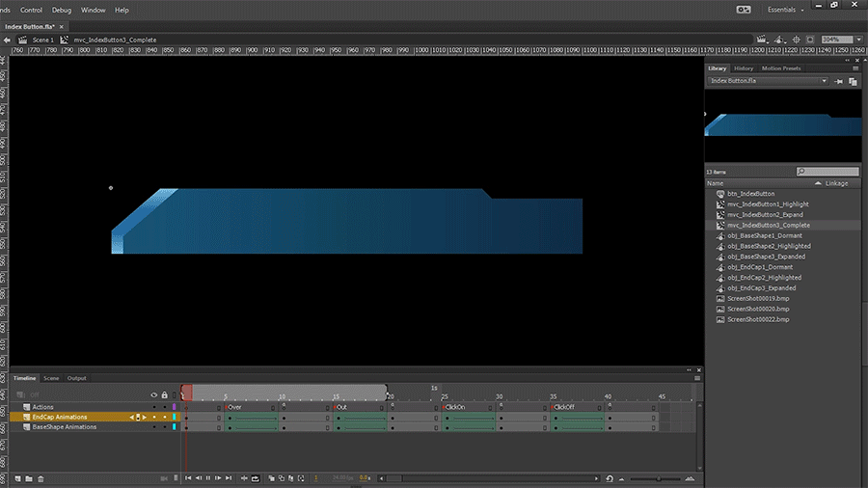Toggle the Loop playback icon
The height and width of the screenshot is (488, 868).
256,478
